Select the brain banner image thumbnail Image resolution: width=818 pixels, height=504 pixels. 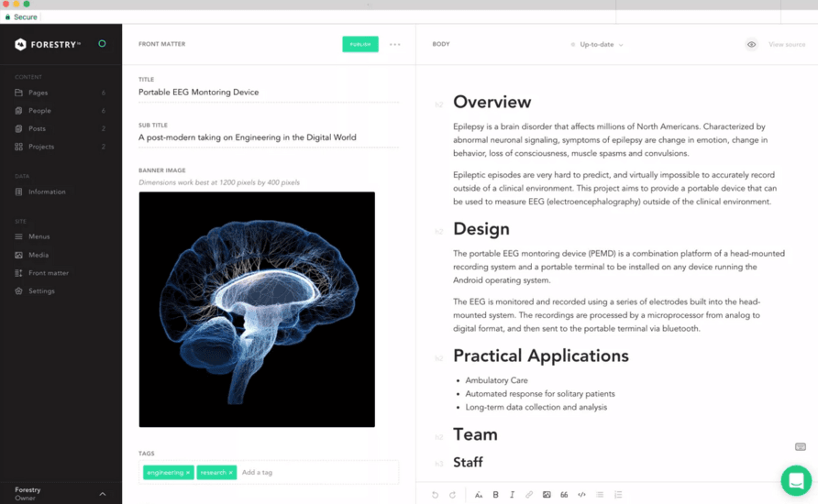[257, 310]
